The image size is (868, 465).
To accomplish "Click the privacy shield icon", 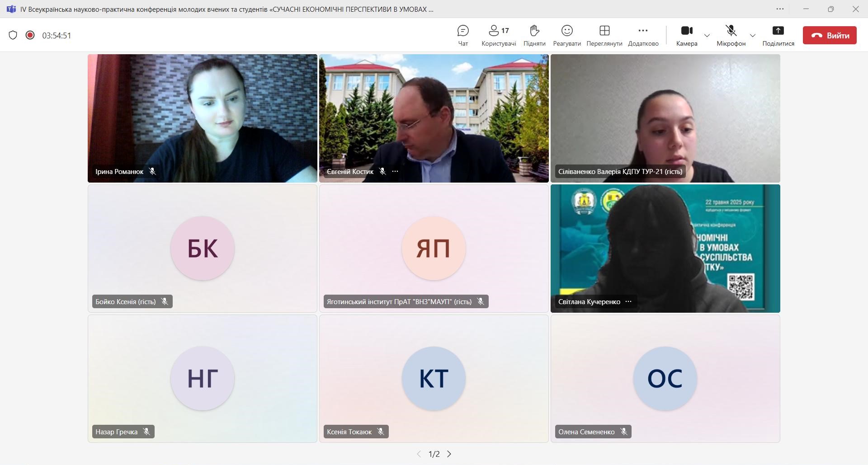I will (13, 35).
